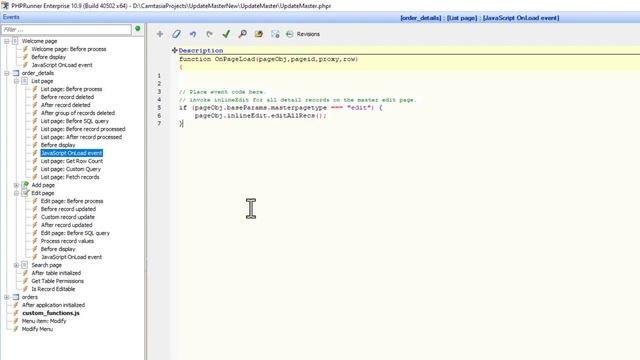
Task: Collapse the List page node
Action: coord(16,81)
